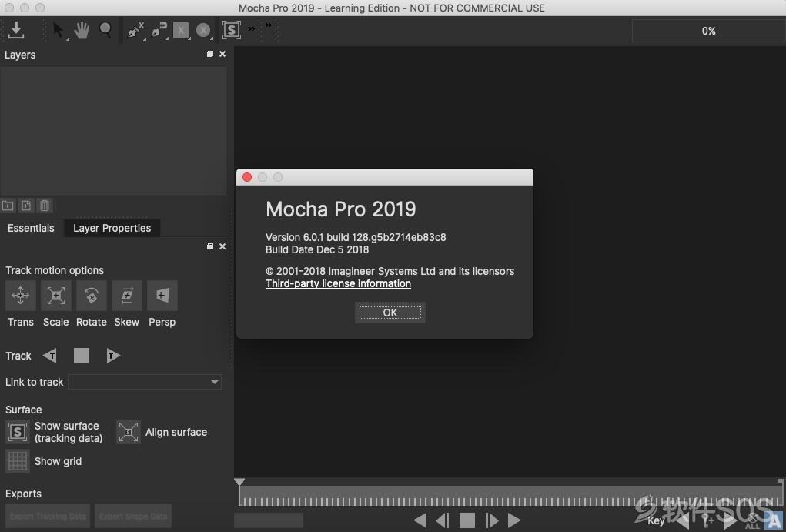Switch to the Essentials tab

click(31, 228)
